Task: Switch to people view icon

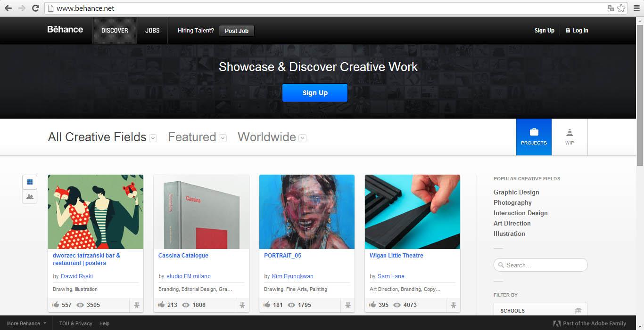Action: 30,196
